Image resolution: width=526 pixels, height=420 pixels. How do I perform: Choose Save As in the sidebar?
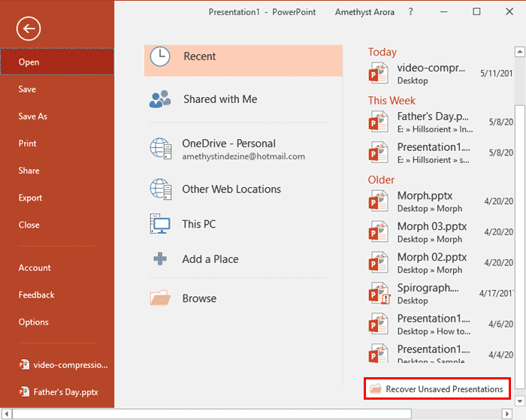(57, 116)
